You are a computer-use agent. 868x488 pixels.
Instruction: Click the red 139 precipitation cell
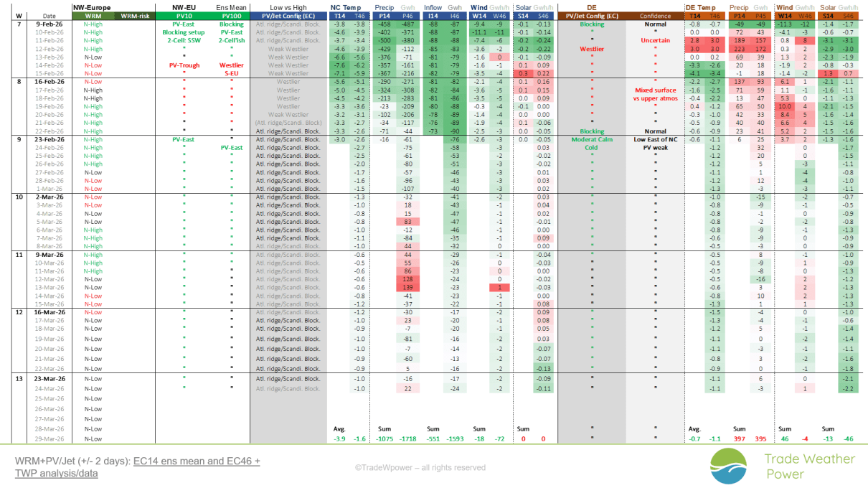pyautogui.click(x=407, y=287)
